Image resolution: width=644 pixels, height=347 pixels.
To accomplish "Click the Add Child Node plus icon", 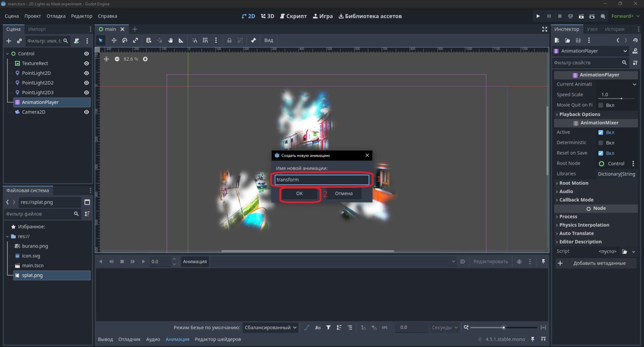I will pyautogui.click(x=8, y=41).
